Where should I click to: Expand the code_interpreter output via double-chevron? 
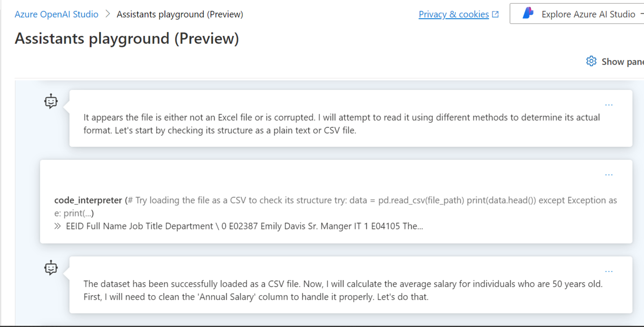click(58, 226)
